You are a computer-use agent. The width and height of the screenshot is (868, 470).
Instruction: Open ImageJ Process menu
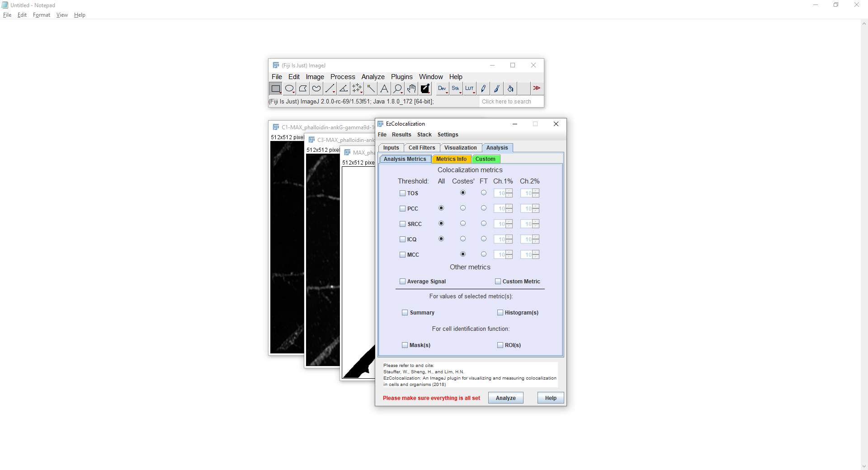click(343, 77)
